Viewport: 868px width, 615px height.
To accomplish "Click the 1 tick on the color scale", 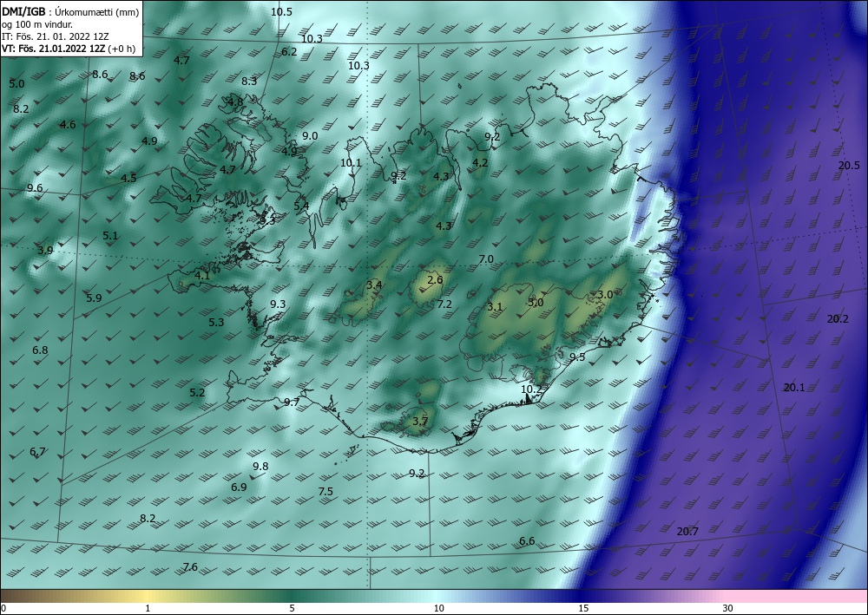I will click(148, 609).
